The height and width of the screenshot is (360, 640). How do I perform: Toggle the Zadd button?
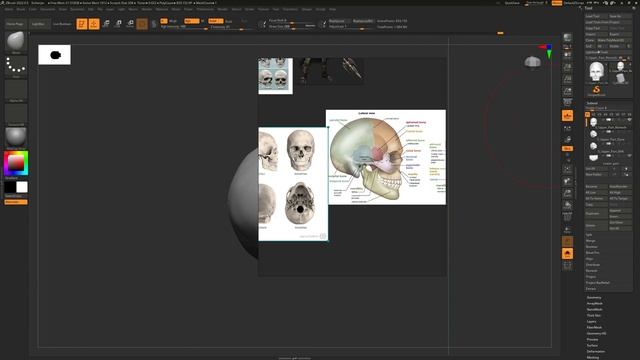216,21
